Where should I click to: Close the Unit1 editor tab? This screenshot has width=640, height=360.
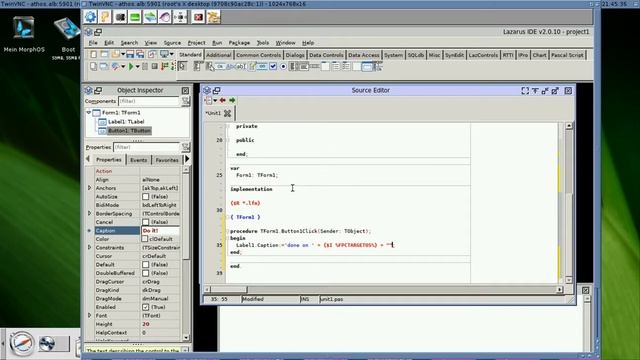(228, 113)
